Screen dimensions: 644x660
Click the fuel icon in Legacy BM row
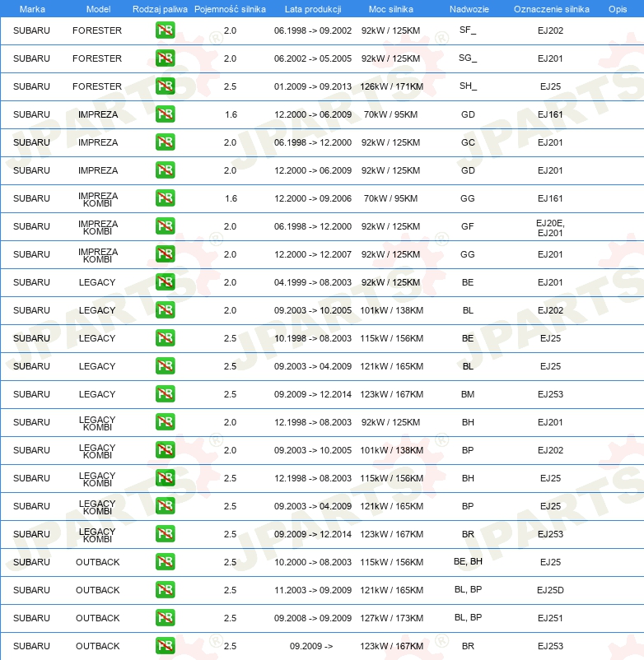point(165,394)
